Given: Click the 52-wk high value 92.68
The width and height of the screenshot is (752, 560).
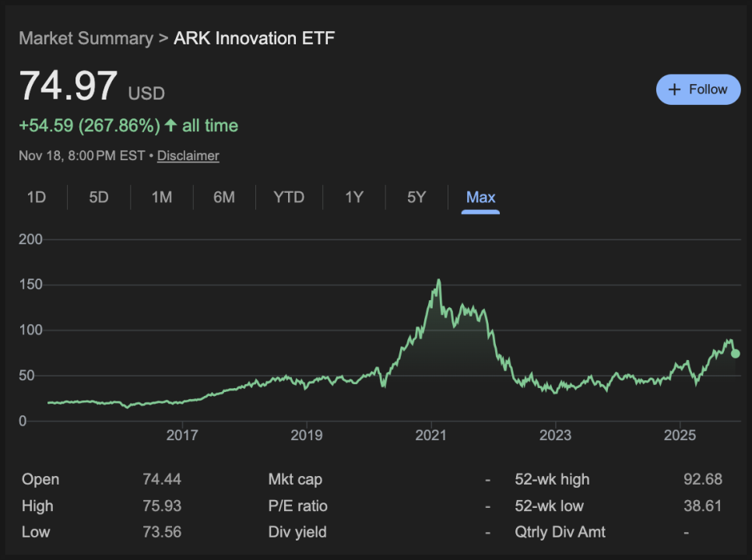Looking at the screenshot, I should point(702,479).
